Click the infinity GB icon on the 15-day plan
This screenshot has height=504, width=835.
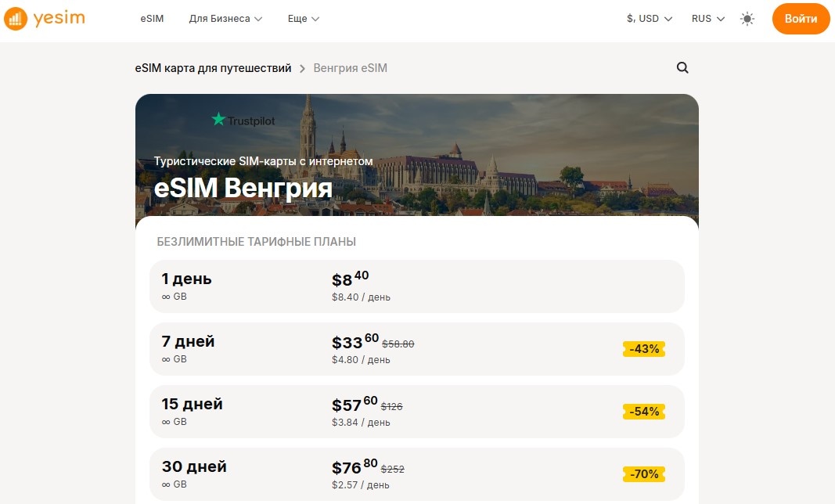[x=165, y=422]
